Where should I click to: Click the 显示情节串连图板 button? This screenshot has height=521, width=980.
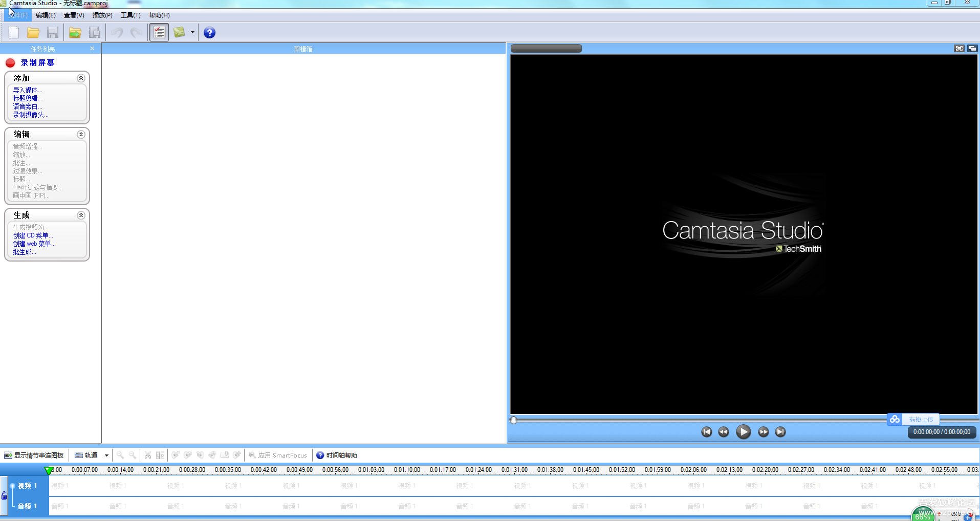click(x=34, y=455)
